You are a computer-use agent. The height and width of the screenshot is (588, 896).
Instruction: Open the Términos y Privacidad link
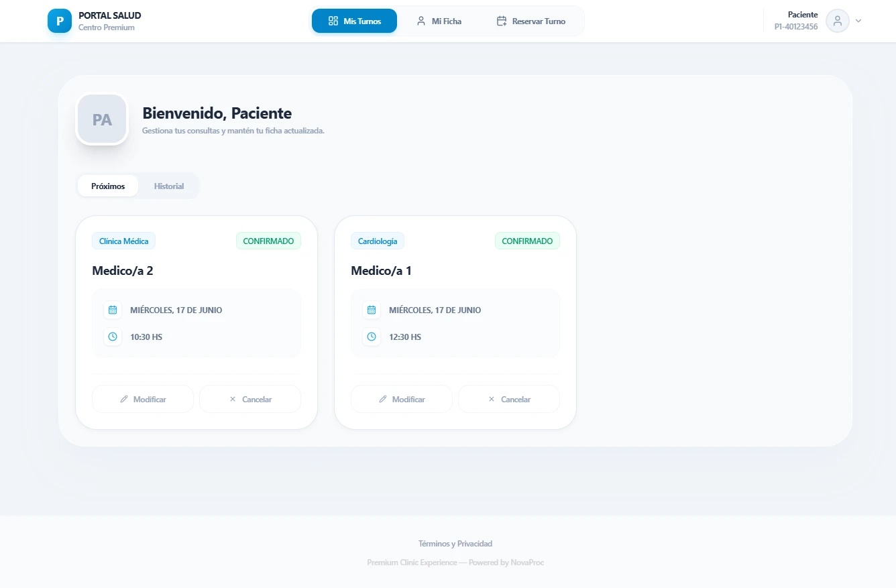[455, 544]
